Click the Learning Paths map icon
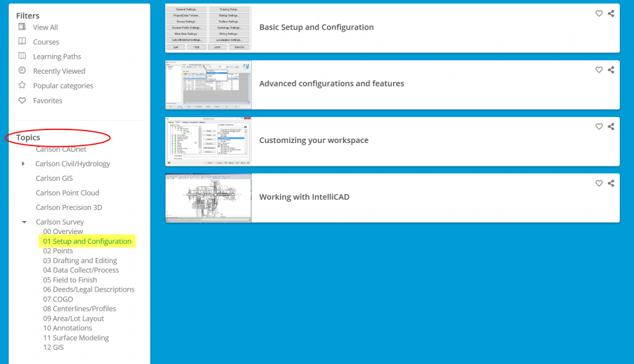This screenshot has width=634, height=364. [x=22, y=56]
